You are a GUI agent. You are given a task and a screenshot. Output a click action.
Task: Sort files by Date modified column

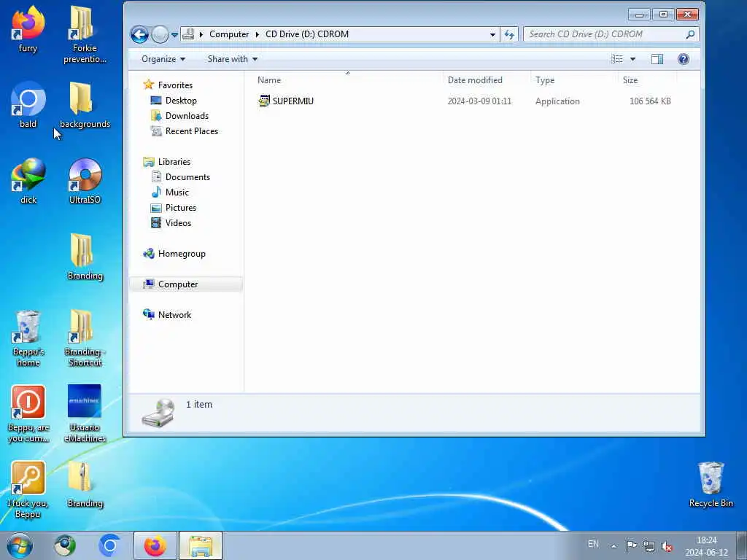coord(487,80)
